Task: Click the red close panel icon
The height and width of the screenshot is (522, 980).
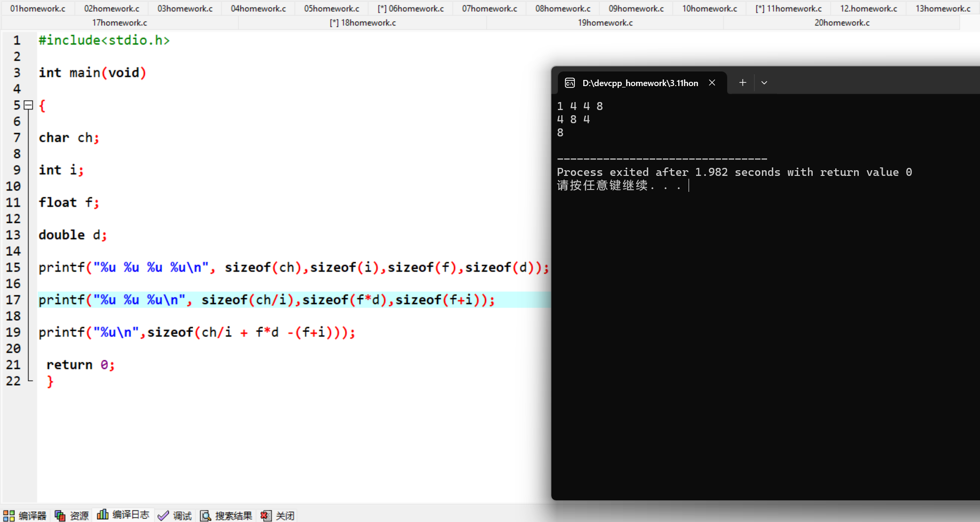Action: 266,515
